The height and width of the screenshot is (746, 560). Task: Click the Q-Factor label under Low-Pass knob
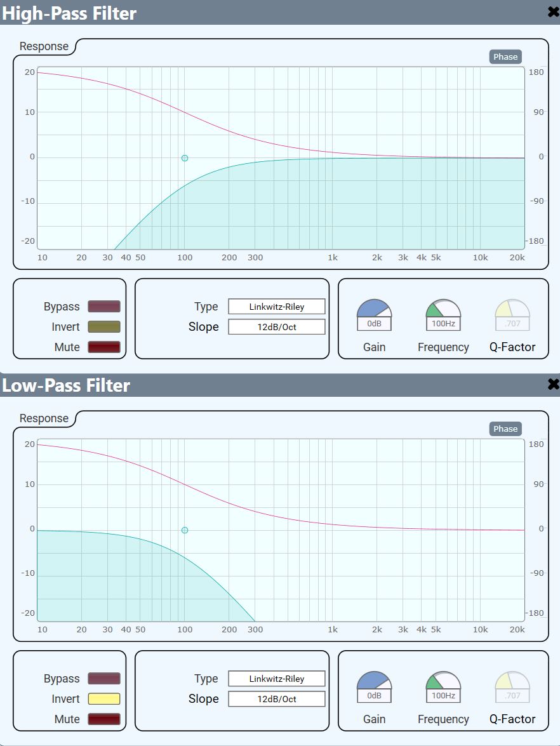(512, 719)
